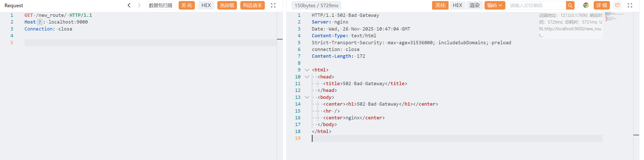
Task: Click the comment icon beside 详情
Action: [x=617, y=5]
